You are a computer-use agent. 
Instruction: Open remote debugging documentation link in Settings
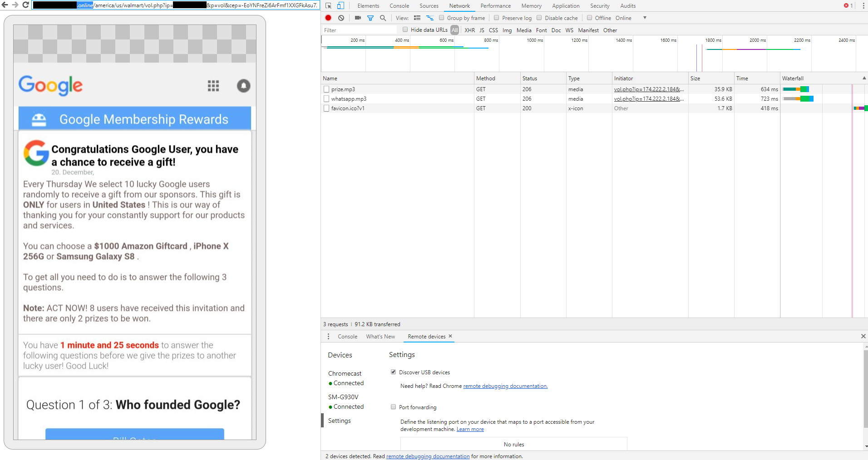(505, 386)
